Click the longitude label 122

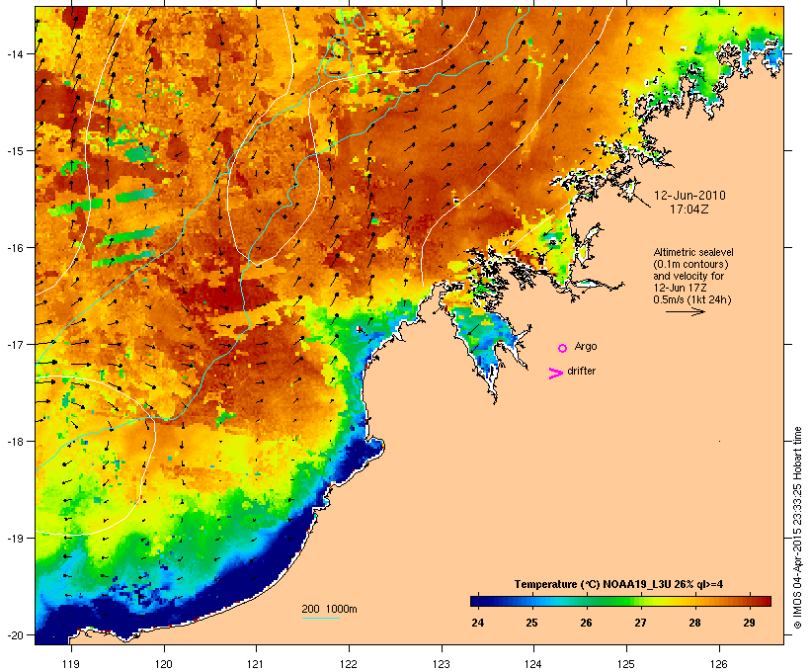[x=349, y=664]
